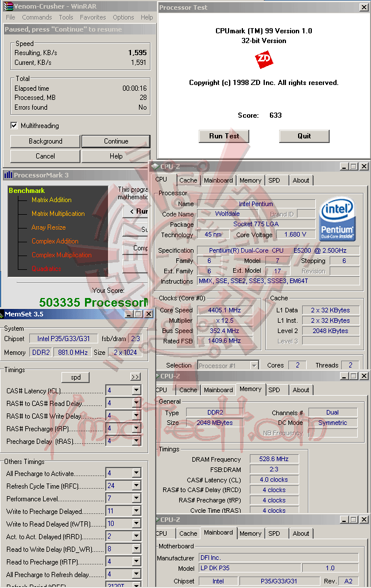The image size is (371, 588).
Task: Open the RAS# Precharge (tRP) dropdown
Action: click(x=137, y=428)
